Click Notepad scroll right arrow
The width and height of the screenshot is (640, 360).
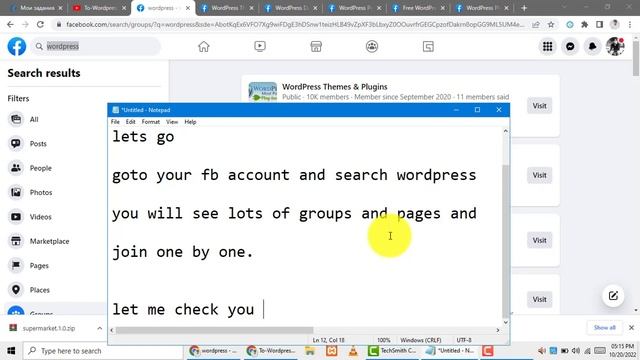(x=498, y=330)
